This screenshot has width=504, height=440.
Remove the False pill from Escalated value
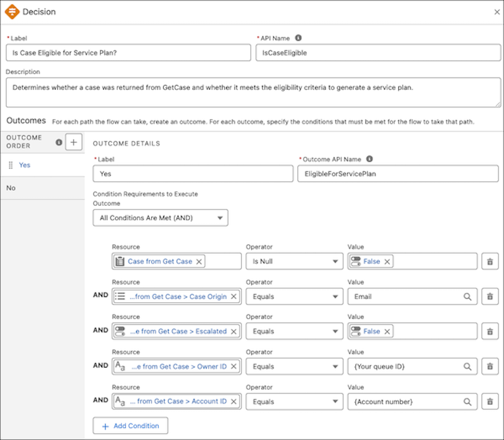[x=387, y=331]
